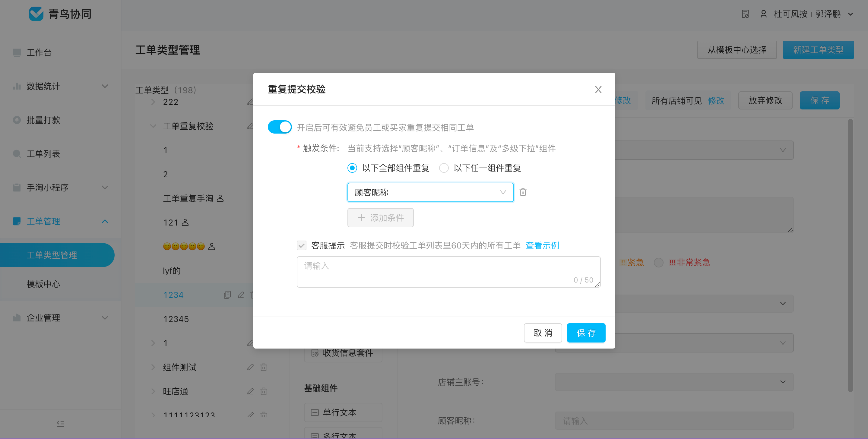
Task: Select 以下任一组件重复 radio option
Action: pos(444,168)
